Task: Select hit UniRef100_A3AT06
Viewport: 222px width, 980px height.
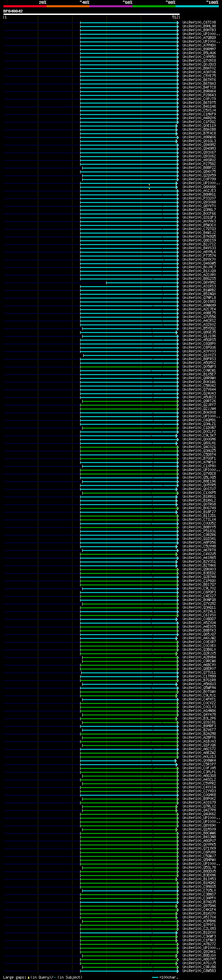Action: coord(199,72)
